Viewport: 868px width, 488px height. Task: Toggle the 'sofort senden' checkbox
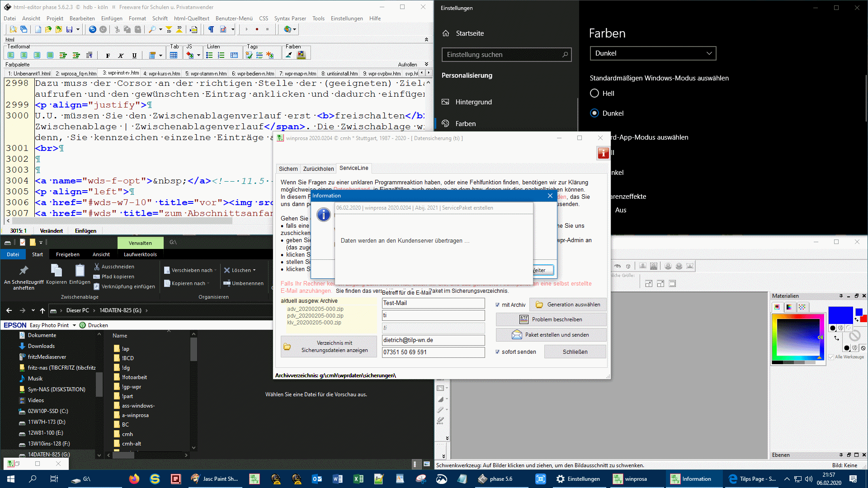click(497, 352)
